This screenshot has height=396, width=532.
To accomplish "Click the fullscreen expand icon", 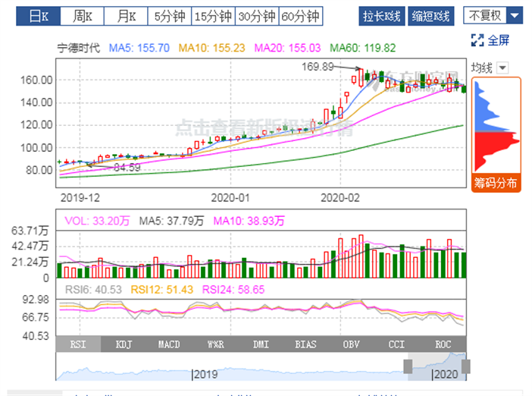I will tap(477, 40).
